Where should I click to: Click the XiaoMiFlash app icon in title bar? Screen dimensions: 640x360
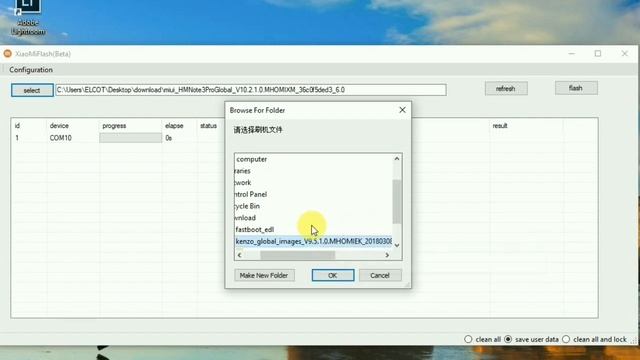coord(7,53)
